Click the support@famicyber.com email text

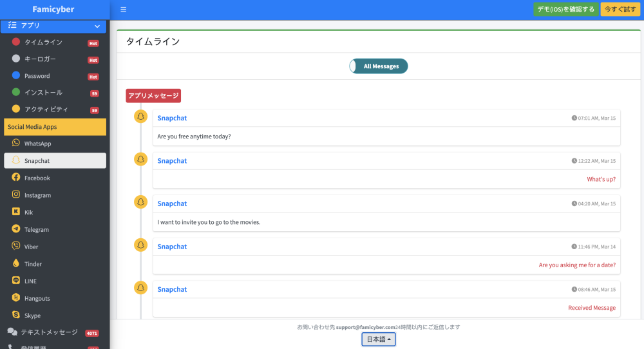366,327
